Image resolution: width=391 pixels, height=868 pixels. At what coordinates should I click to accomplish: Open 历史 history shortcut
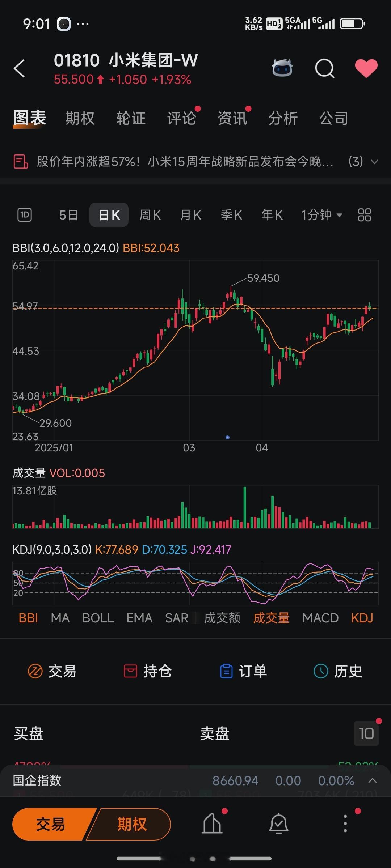coord(338,671)
